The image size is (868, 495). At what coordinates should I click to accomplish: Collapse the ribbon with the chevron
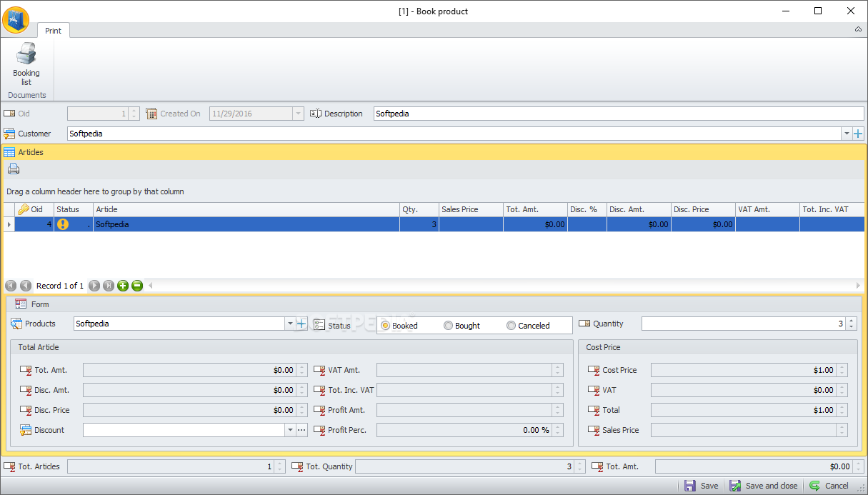click(x=858, y=30)
